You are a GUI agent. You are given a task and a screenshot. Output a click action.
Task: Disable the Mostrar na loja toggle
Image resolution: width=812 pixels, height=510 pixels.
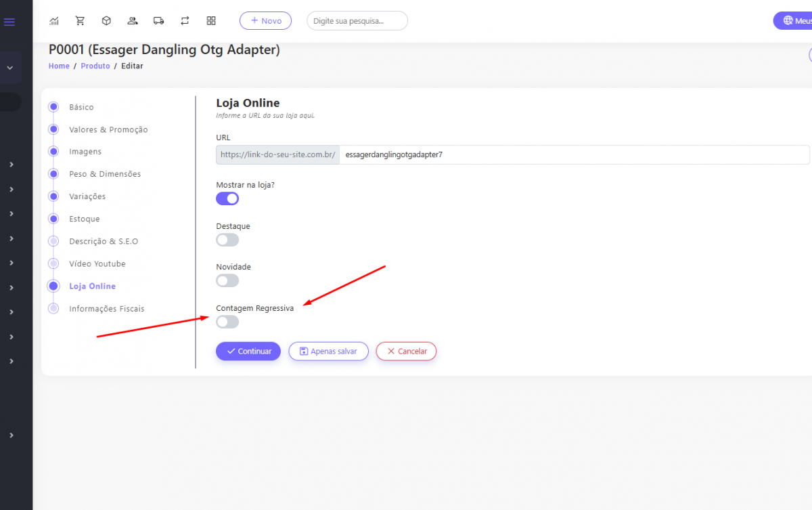(227, 198)
